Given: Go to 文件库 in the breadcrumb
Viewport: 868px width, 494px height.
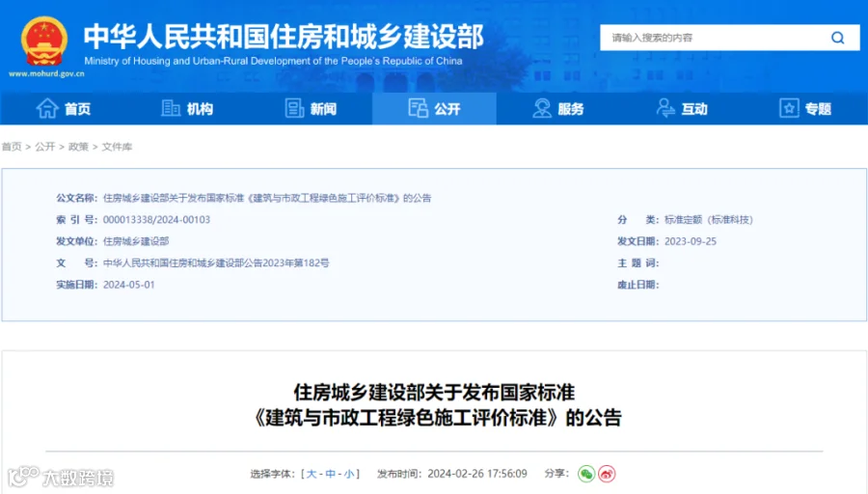Looking at the screenshot, I should coord(117,147).
